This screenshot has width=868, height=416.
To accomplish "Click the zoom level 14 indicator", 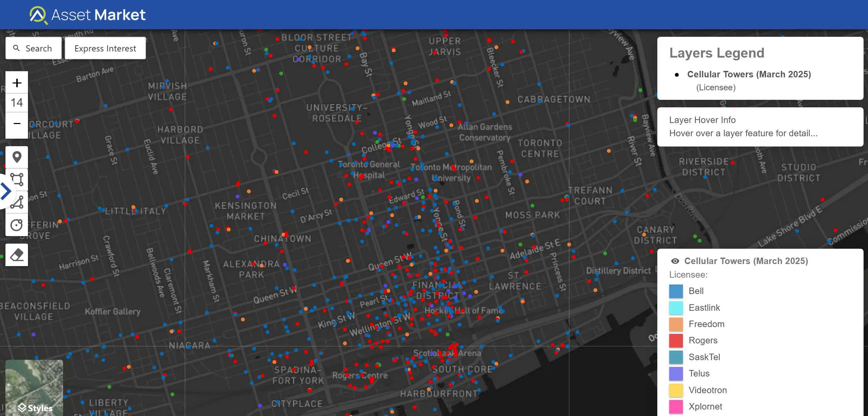I will click(x=17, y=103).
